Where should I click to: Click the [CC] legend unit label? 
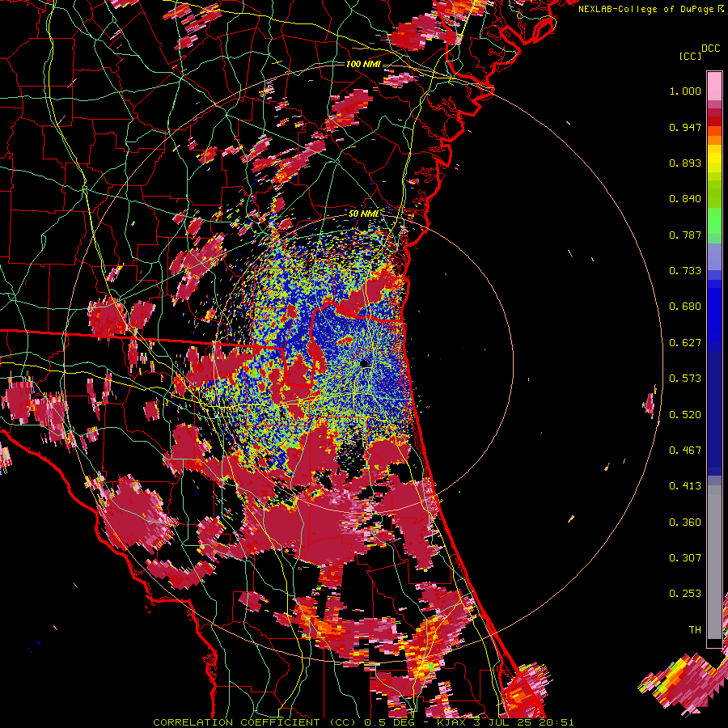click(690, 56)
